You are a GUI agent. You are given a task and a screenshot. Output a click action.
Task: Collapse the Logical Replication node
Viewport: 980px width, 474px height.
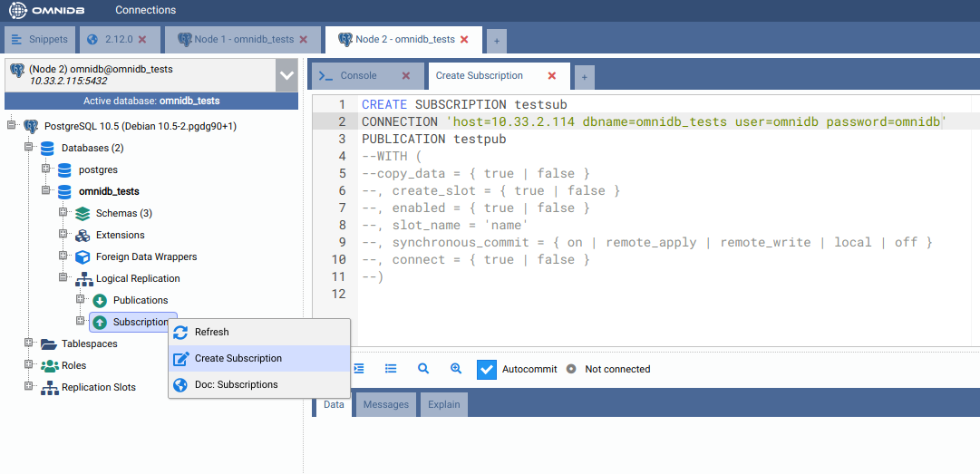[x=63, y=278]
